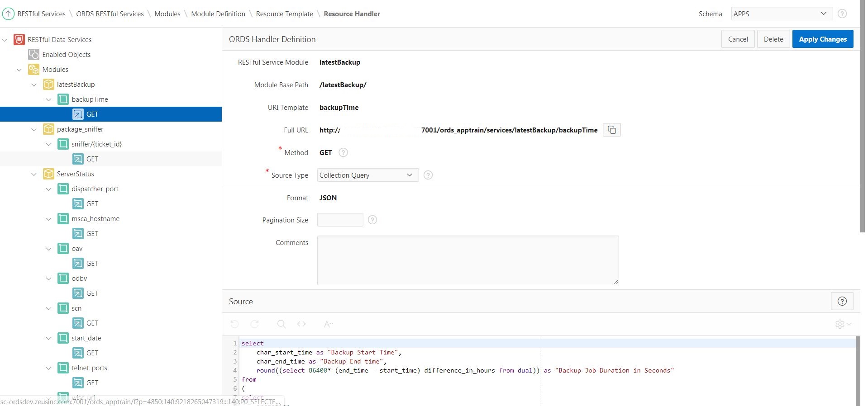Go to Module Definition breadcrumb

coord(218,14)
